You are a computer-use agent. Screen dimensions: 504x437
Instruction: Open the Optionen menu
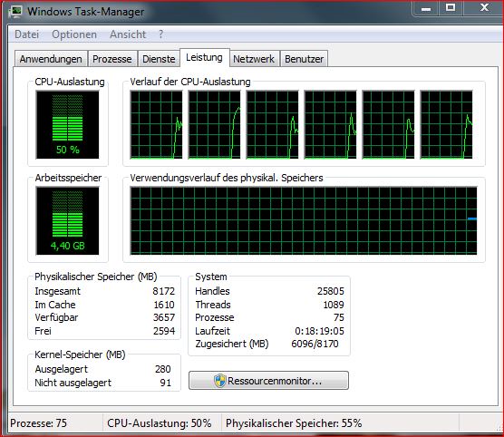[74, 34]
